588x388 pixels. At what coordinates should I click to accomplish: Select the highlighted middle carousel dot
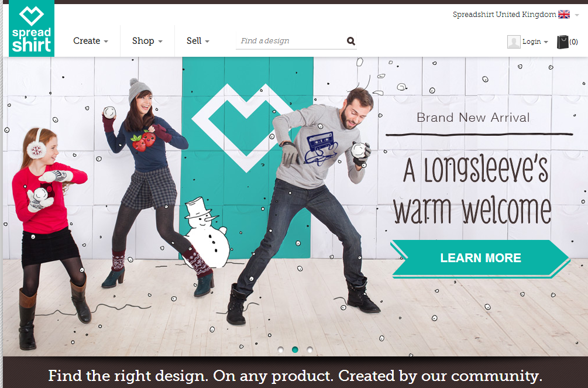[x=295, y=350]
